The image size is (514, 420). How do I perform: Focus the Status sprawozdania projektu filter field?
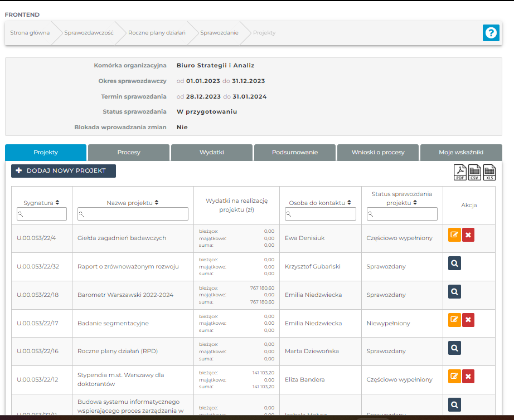click(x=402, y=214)
